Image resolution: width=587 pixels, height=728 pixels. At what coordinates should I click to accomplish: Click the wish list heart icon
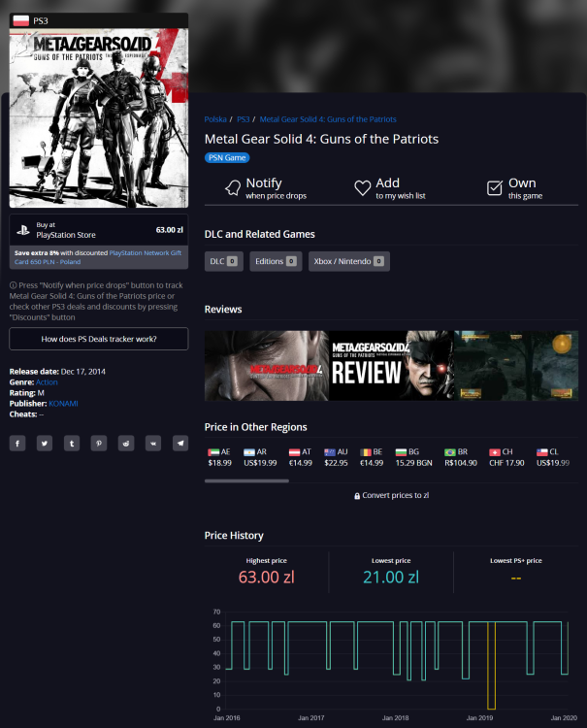[x=363, y=187]
